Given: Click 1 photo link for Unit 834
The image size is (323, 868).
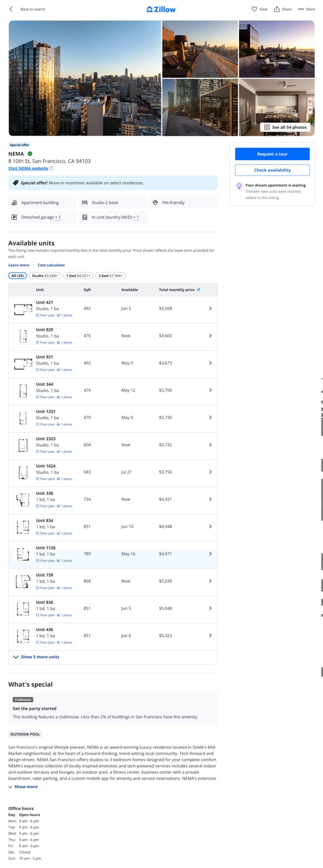Looking at the screenshot, I should coord(65,533).
